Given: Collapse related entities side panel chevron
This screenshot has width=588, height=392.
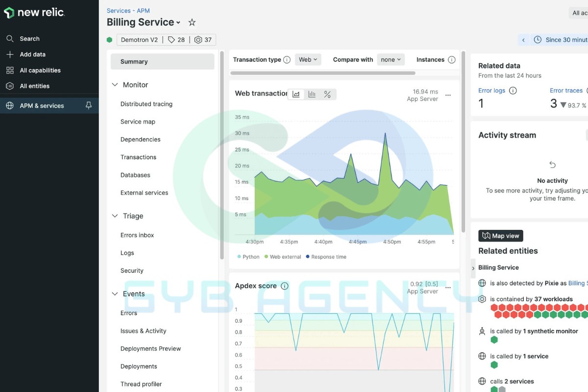Looking at the screenshot, I should (x=473, y=269).
